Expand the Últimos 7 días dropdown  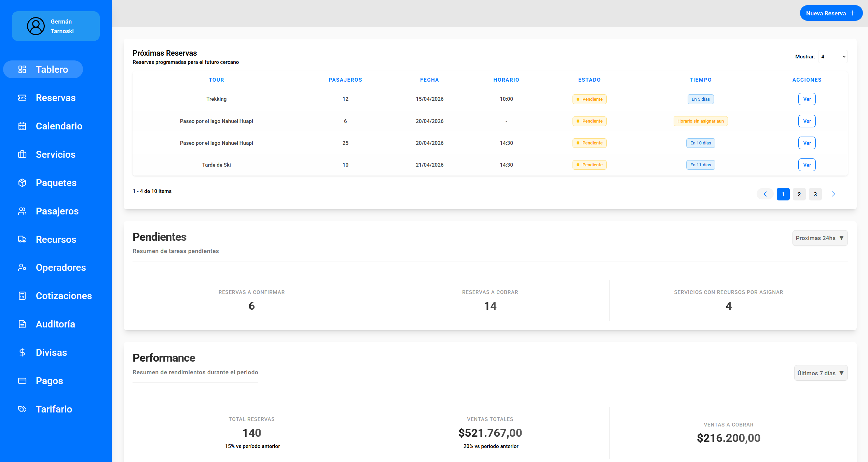tap(821, 373)
